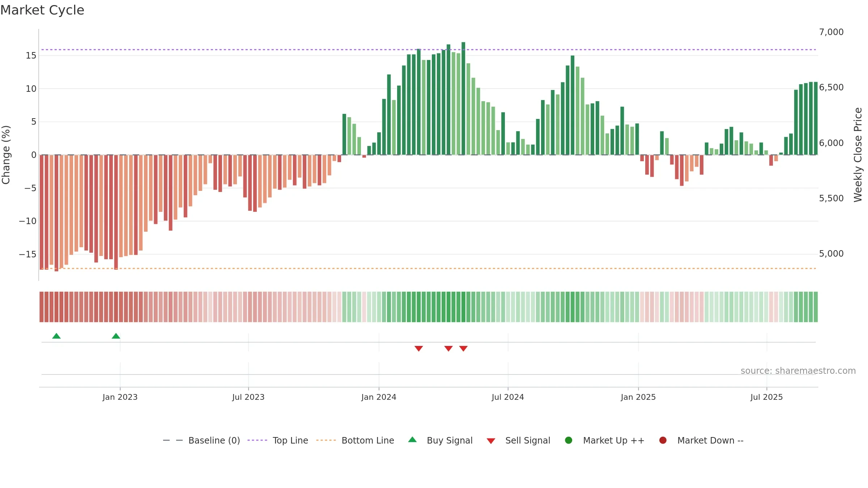The image size is (868, 488).
Task: Click the source: sharemaestro.com text
Action: [x=798, y=371]
